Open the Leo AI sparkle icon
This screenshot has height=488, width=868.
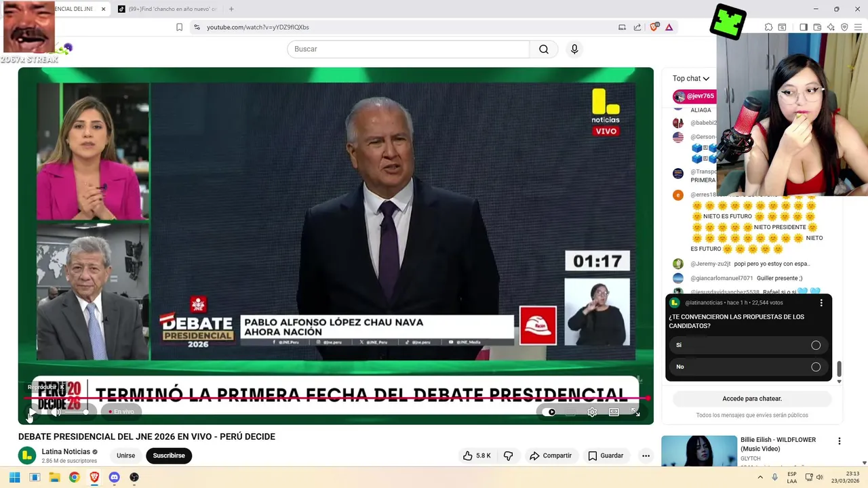831,27
